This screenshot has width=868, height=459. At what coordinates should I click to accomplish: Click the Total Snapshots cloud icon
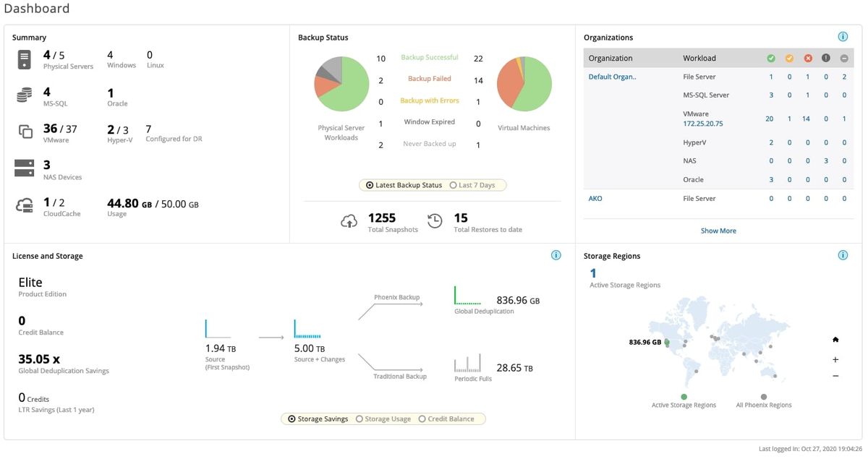(x=349, y=220)
